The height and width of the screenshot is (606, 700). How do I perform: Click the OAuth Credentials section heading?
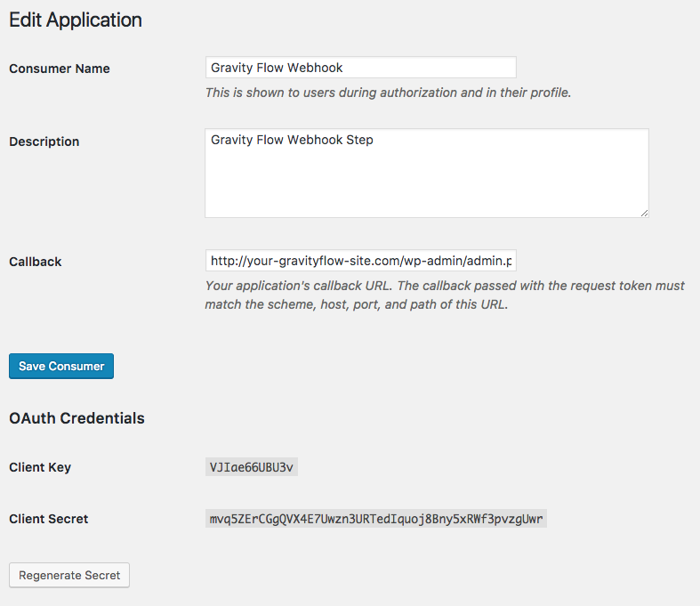tap(76, 418)
